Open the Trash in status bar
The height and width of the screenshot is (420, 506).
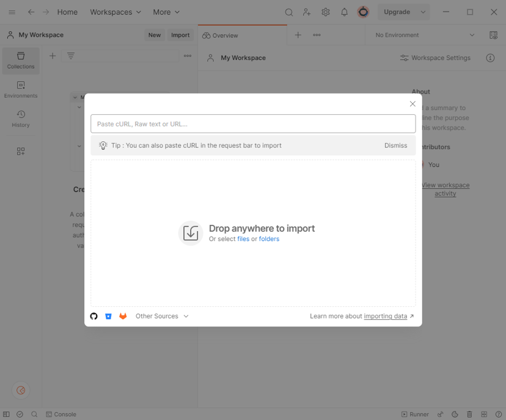pyautogui.click(x=469, y=414)
